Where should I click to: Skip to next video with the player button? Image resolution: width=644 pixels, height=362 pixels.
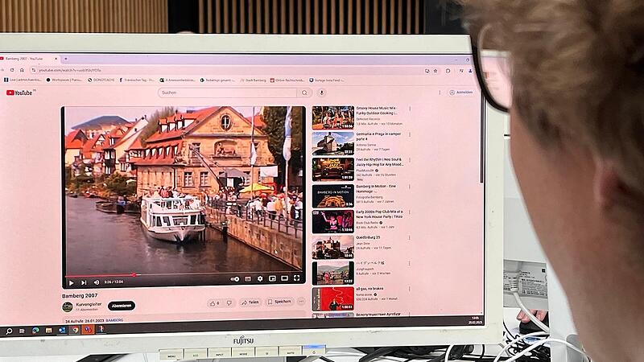click(84, 282)
